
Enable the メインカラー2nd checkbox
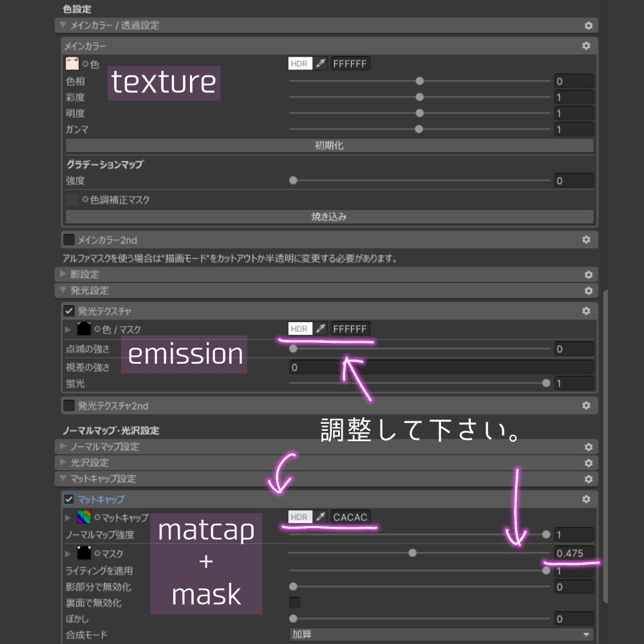click(69, 239)
